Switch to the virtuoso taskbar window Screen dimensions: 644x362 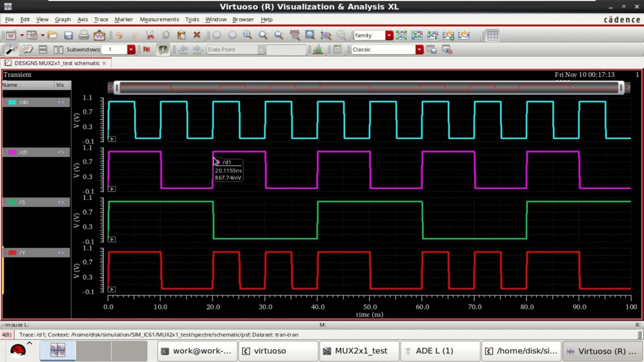click(278, 351)
